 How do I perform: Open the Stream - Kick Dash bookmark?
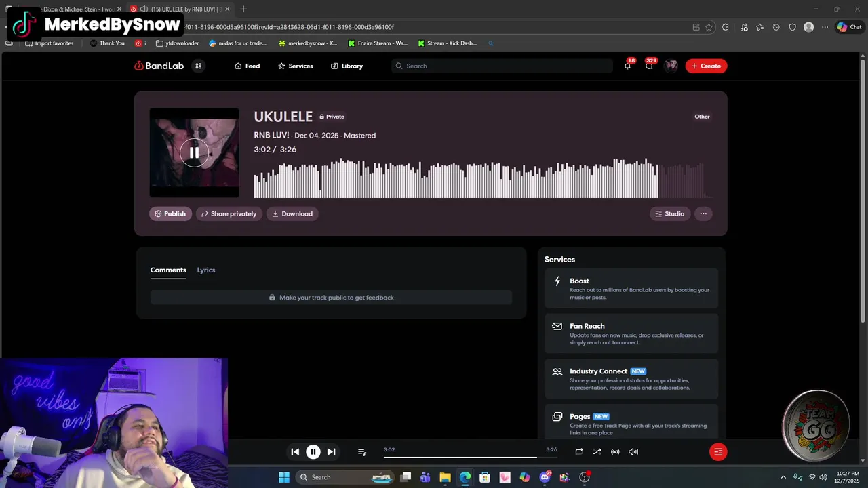448,43
